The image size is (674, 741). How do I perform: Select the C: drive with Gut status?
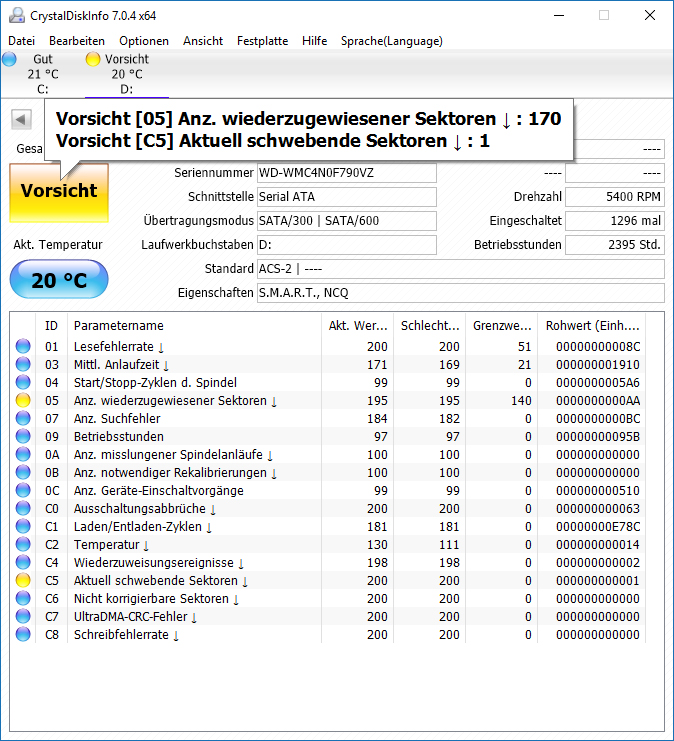coord(43,74)
